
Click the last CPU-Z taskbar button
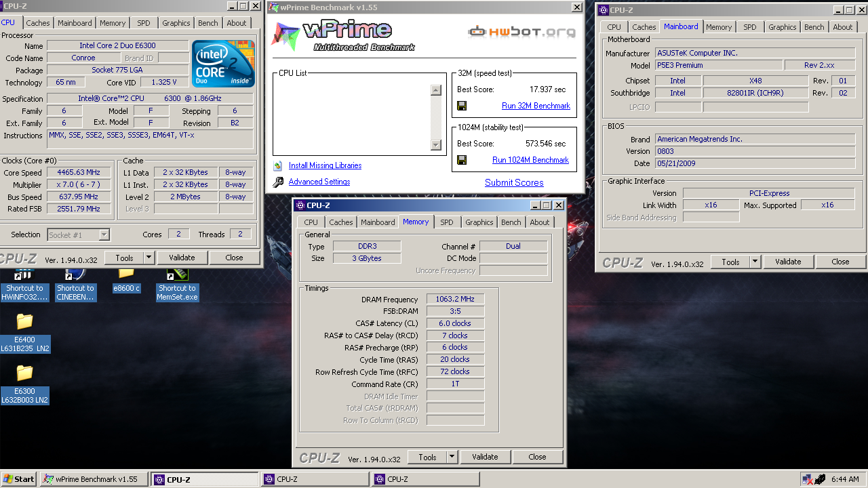coord(425,479)
